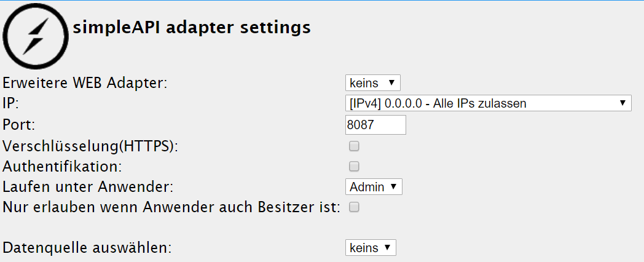Screen dimensions: 644x262
Task: Click the Authentifikation label text
Action: 62,166
